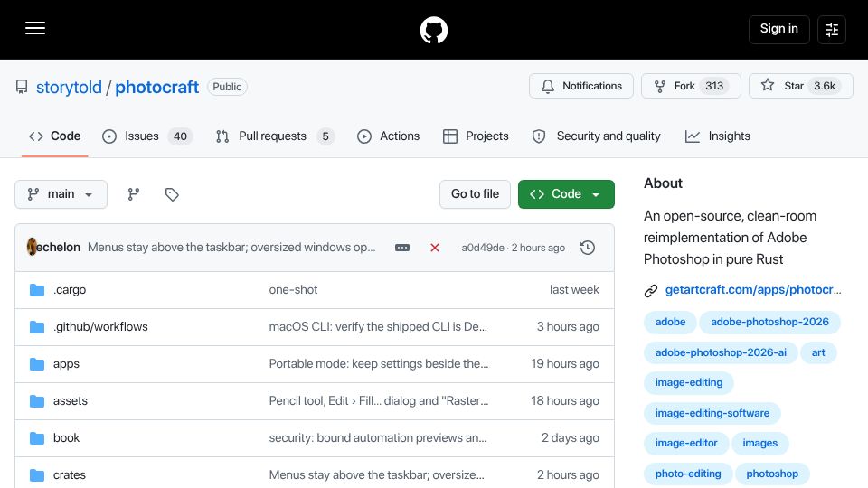The height and width of the screenshot is (488, 868).
Task: Open the 'art' topic tag
Action: click(818, 352)
